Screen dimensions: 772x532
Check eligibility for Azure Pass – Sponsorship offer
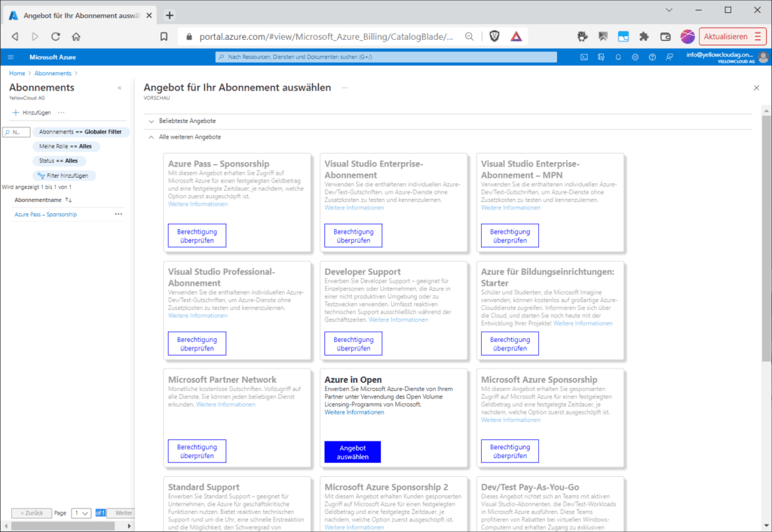click(x=197, y=236)
